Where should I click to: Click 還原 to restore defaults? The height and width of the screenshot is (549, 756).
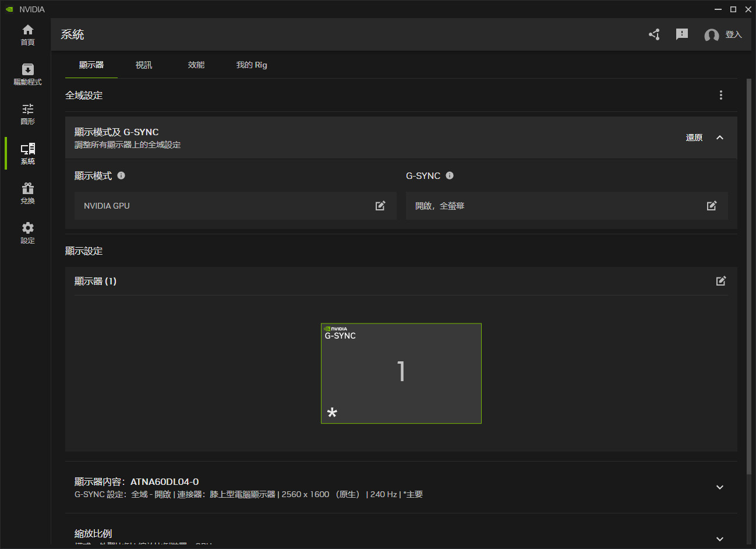[x=694, y=138]
